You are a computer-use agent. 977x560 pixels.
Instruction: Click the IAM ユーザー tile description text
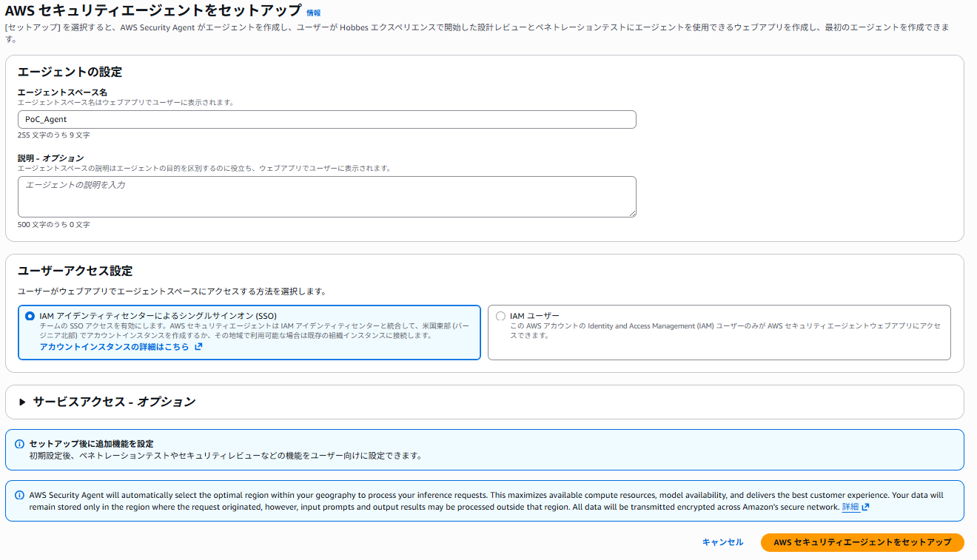725,331
